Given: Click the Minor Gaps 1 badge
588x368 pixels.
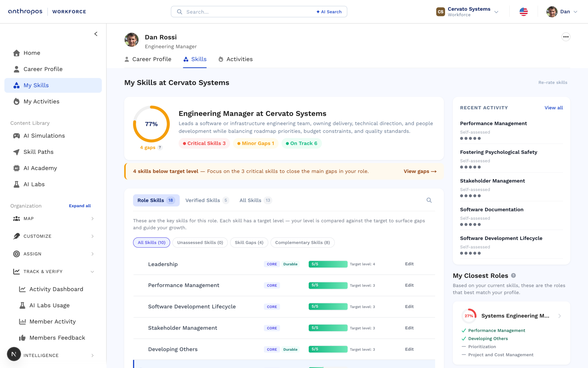Looking at the screenshot, I should coord(256,143).
